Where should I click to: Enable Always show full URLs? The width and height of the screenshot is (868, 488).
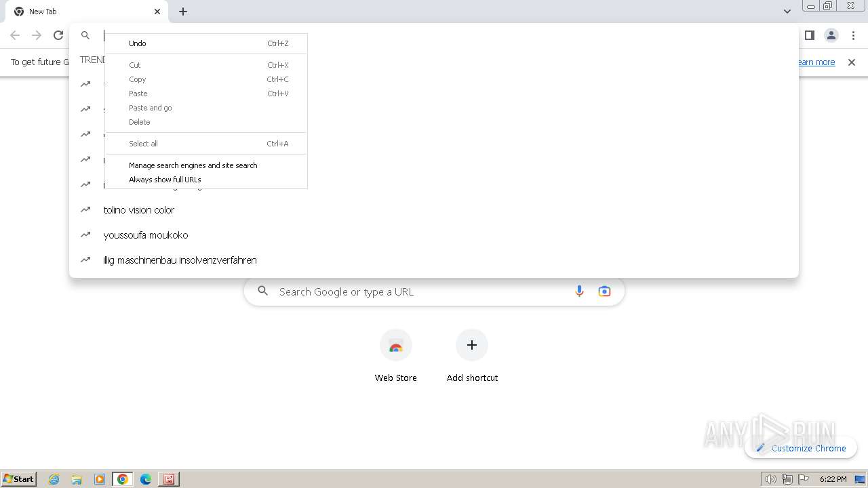tap(206, 180)
